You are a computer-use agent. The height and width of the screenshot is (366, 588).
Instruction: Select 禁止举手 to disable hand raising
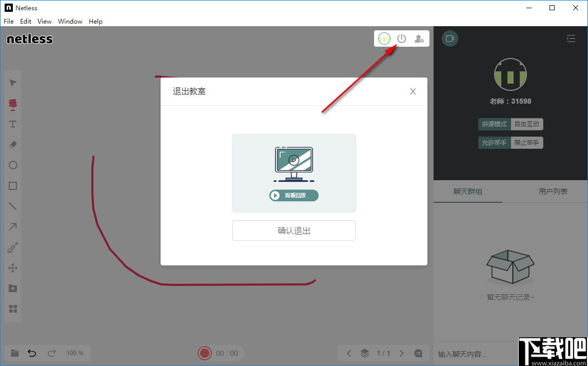tap(527, 143)
